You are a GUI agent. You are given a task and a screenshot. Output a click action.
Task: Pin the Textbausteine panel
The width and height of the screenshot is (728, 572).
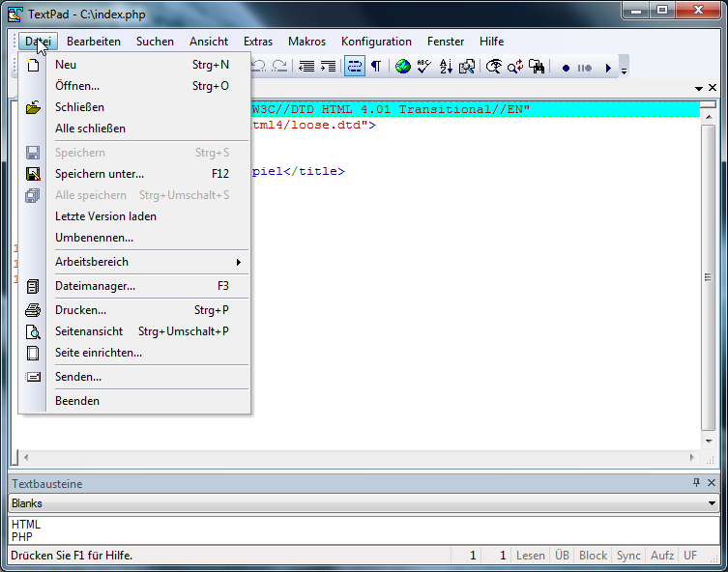pyautogui.click(x=696, y=482)
